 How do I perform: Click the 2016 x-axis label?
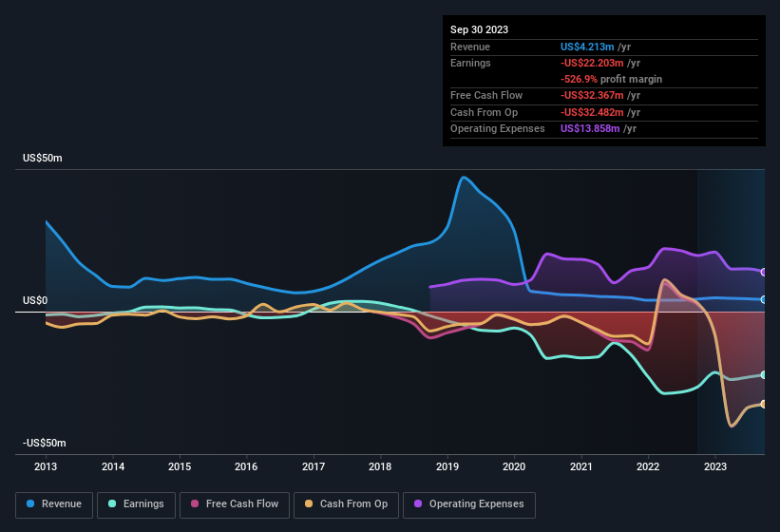246,466
